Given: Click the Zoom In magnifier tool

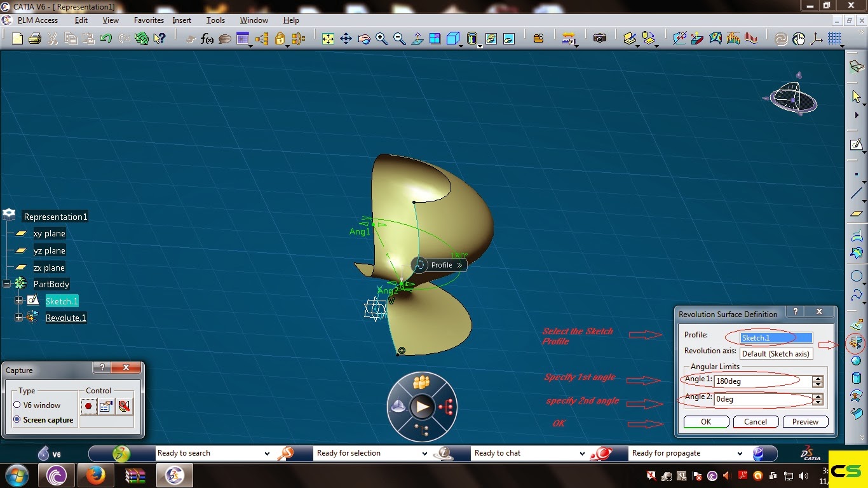Looking at the screenshot, I should coord(382,38).
